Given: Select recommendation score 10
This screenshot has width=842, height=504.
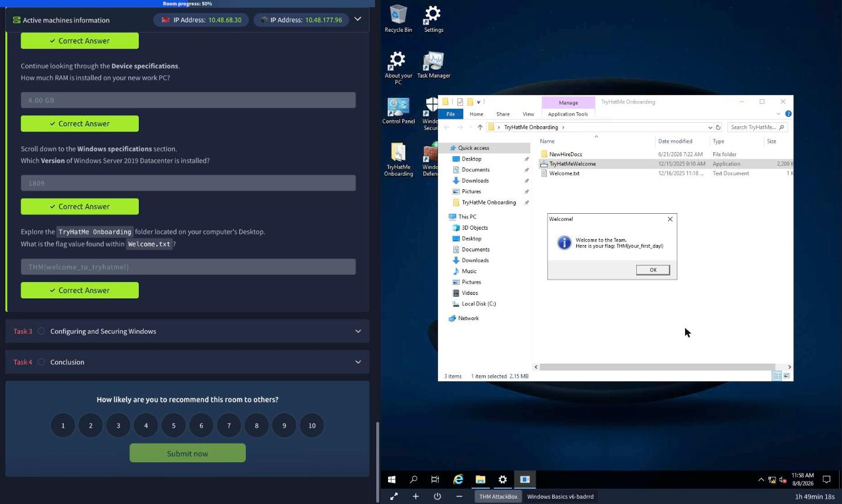Looking at the screenshot, I should (x=312, y=425).
